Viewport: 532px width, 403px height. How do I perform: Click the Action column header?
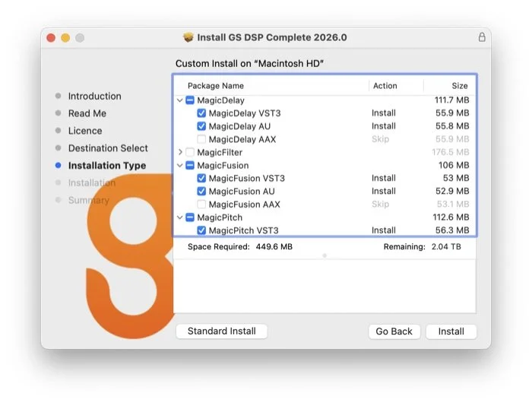[x=385, y=86]
